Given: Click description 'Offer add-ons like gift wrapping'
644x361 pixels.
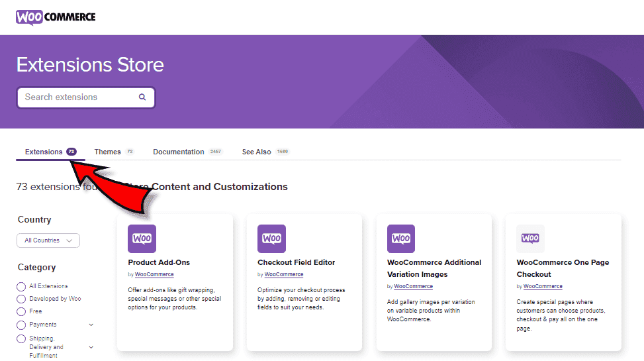Looking at the screenshot, I should click(x=175, y=299).
